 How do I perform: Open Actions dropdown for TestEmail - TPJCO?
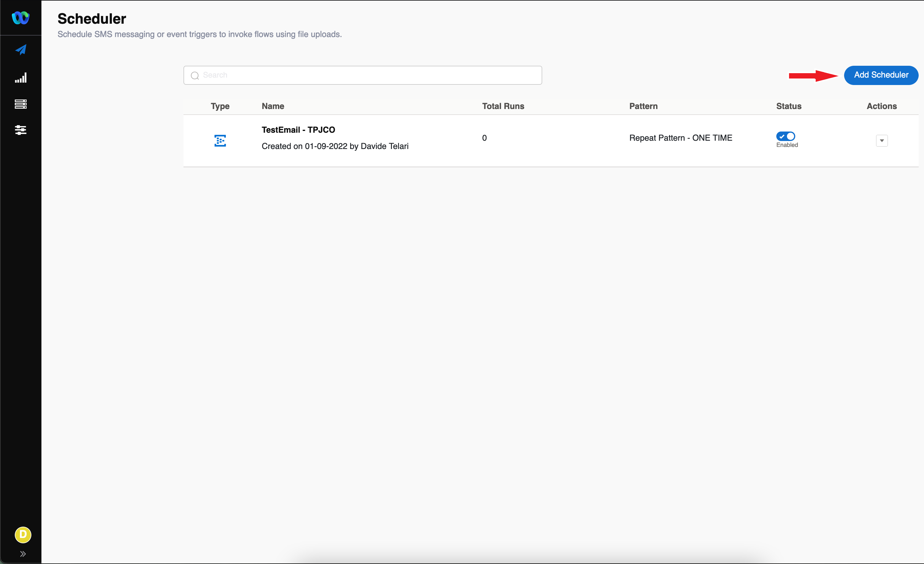(x=882, y=141)
